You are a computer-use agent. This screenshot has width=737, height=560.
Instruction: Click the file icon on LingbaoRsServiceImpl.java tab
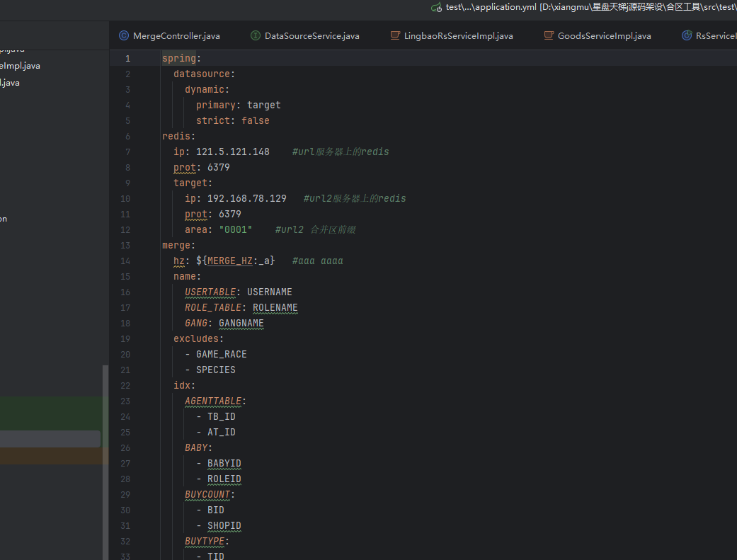[x=395, y=35]
